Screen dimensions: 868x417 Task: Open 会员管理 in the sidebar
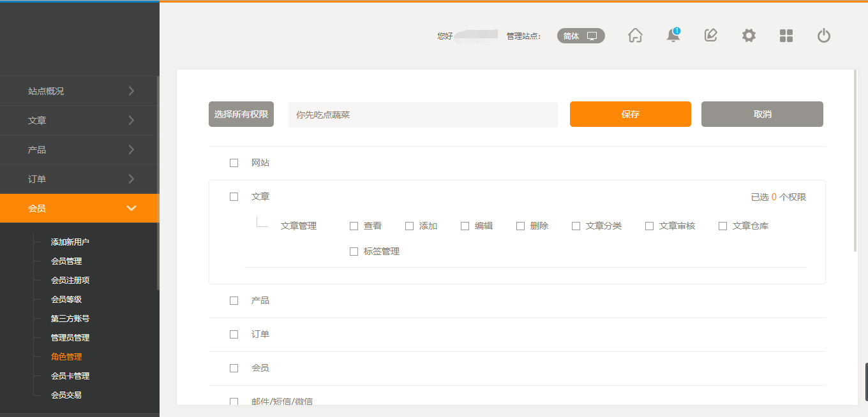pyautogui.click(x=66, y=261)
